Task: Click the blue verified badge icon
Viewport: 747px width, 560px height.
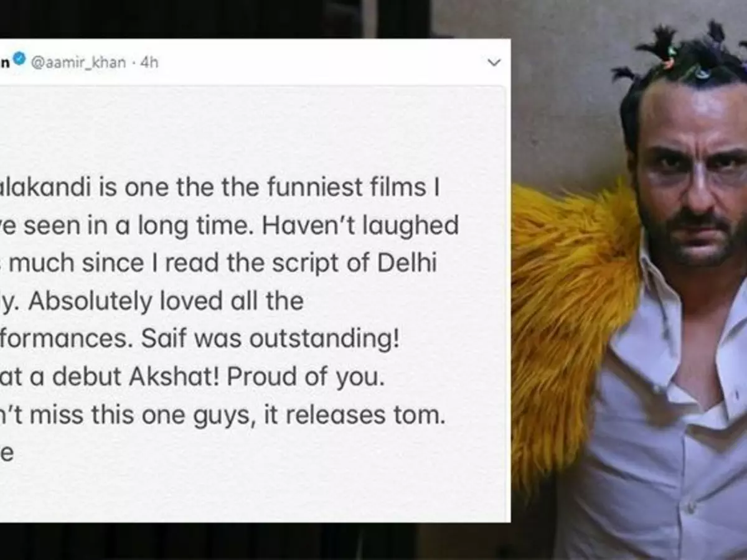Action: click(20, 60)
